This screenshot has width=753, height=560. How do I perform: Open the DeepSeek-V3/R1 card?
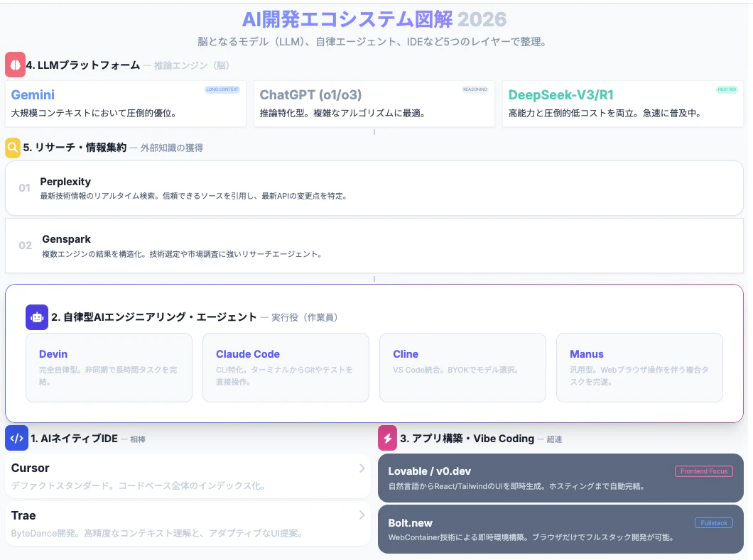[623, 104]
